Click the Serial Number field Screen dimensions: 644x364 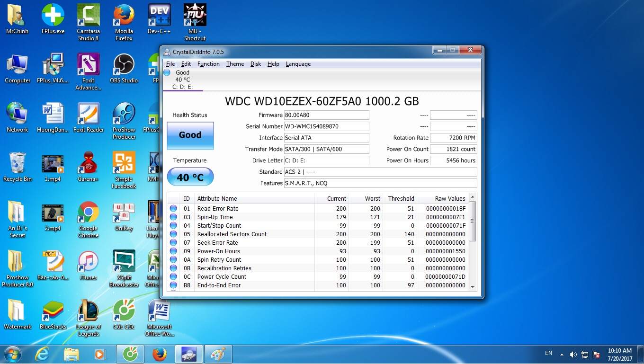326,126
